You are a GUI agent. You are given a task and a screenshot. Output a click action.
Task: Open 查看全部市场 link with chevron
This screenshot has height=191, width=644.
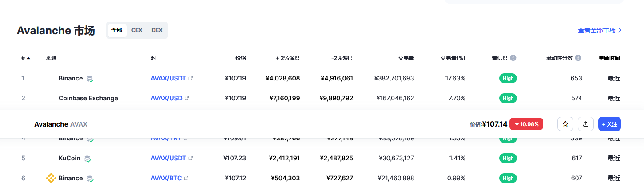pyautogui.click(x=600, y=30)
